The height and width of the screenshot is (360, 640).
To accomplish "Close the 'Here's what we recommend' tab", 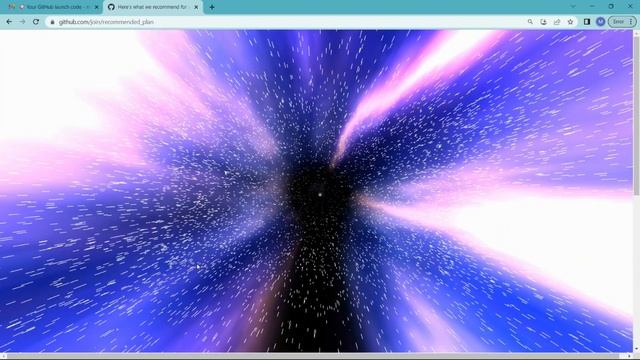I will pyautogui.click(x=196, y=7).
